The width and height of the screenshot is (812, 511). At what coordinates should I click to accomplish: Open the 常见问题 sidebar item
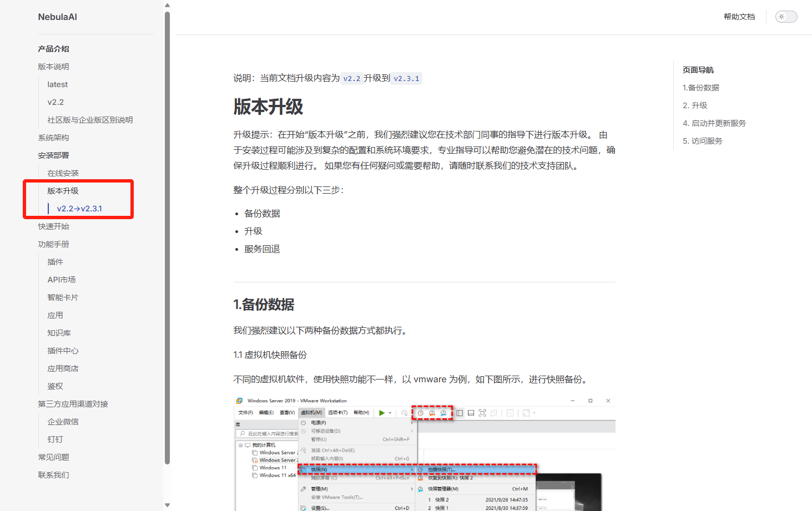[x=53, y=457]
